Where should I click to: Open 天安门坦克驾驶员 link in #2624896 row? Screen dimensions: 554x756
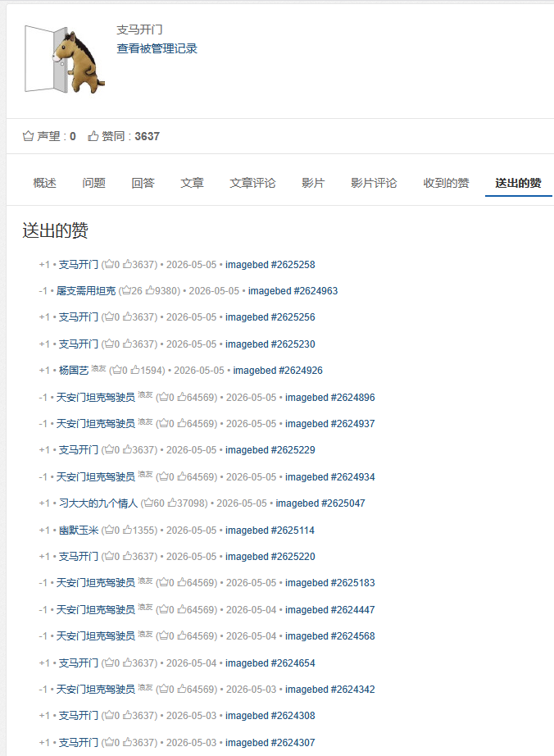pos(96,398)
